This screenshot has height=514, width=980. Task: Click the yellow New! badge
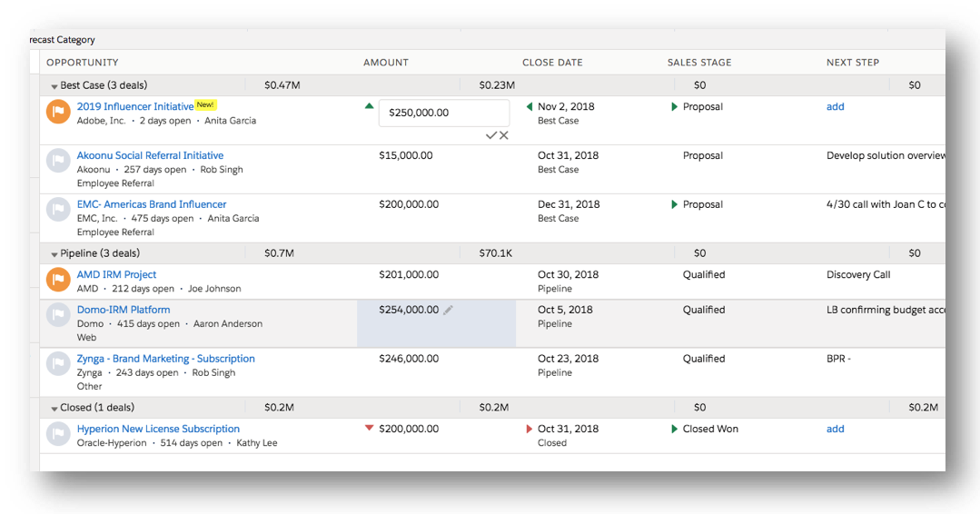(x=205, y=104)
